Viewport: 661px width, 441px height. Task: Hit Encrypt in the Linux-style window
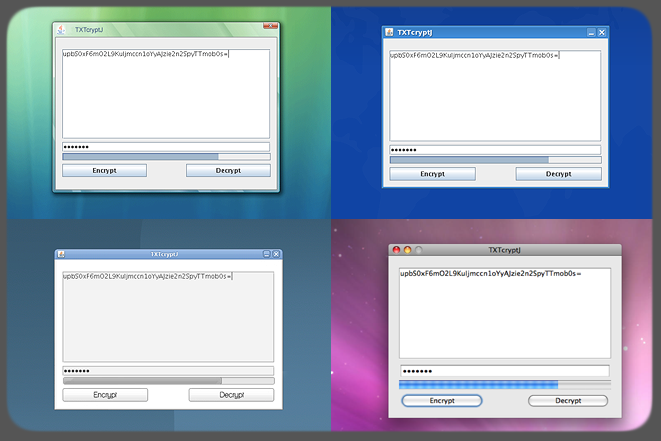pyautogui.click(x=105, y=395)
